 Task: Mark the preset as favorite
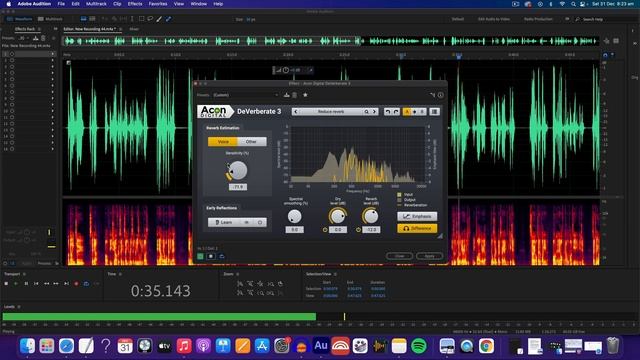[x=305, y=95]
